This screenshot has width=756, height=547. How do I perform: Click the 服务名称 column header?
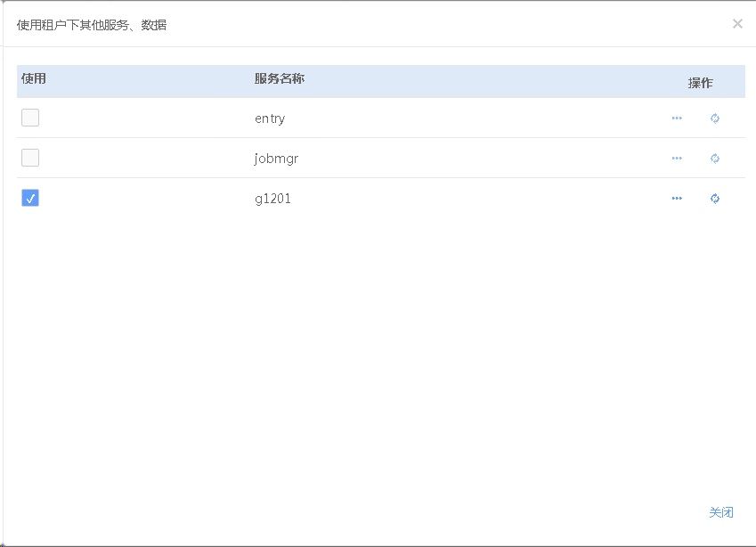click(280, 78)
